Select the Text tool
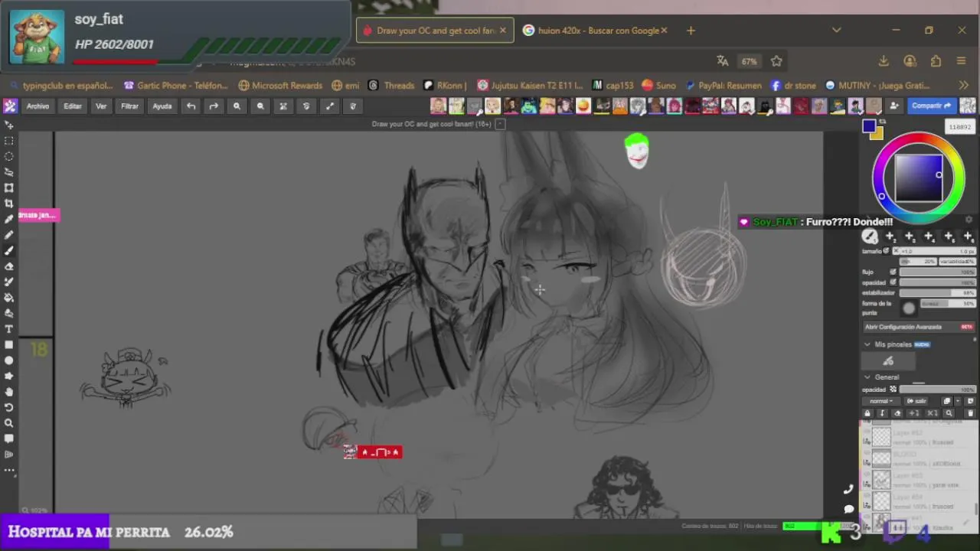 coord(9,329)
